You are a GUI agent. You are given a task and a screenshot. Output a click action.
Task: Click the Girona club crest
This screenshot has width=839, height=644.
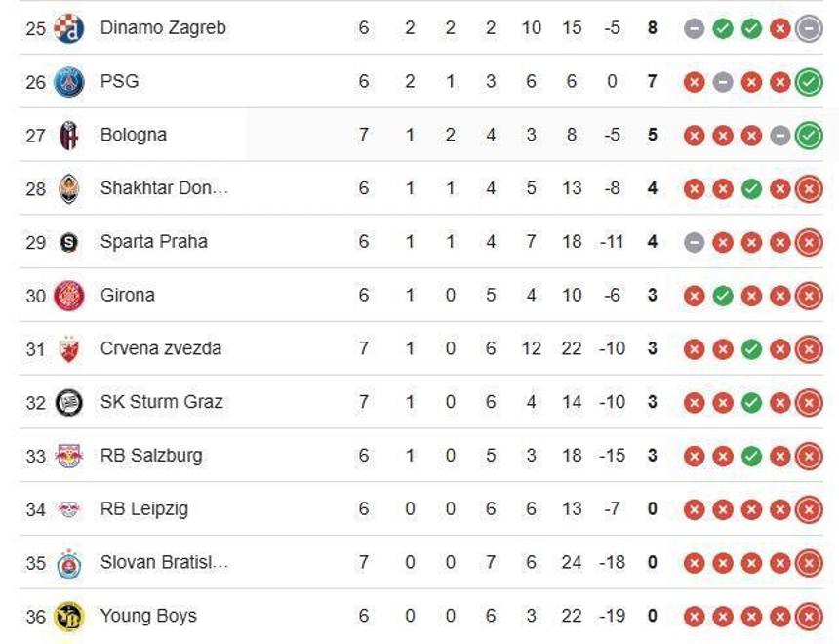69,295
